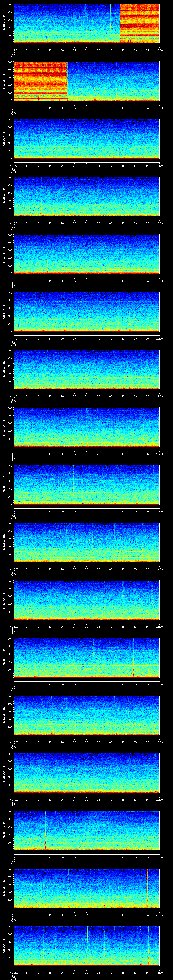Select the 14:25:00 start time label
Viewport: 173px width, 980px height.
tap(13, 684)
